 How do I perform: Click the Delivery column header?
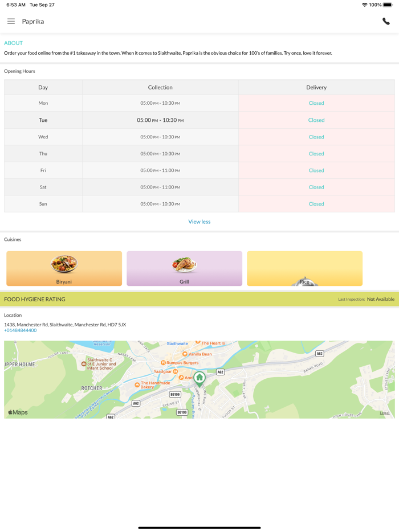point(316,87)
